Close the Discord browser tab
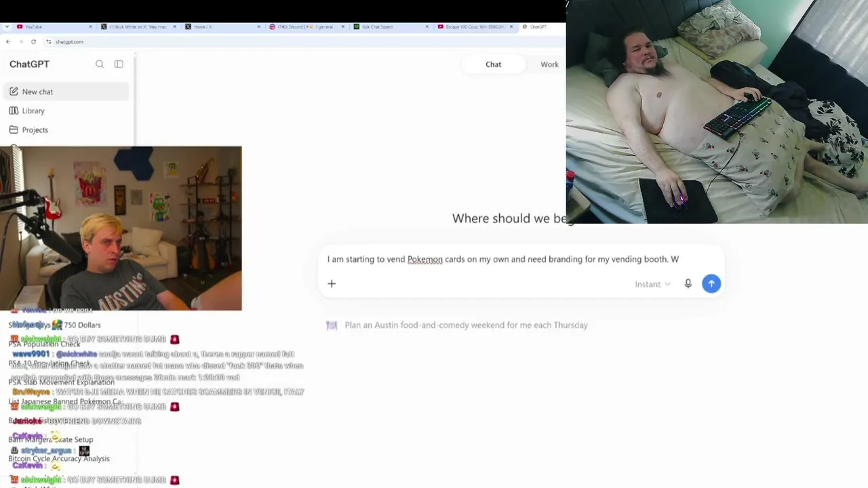Screen dimensions: 868x488 [x=342, y=26]
